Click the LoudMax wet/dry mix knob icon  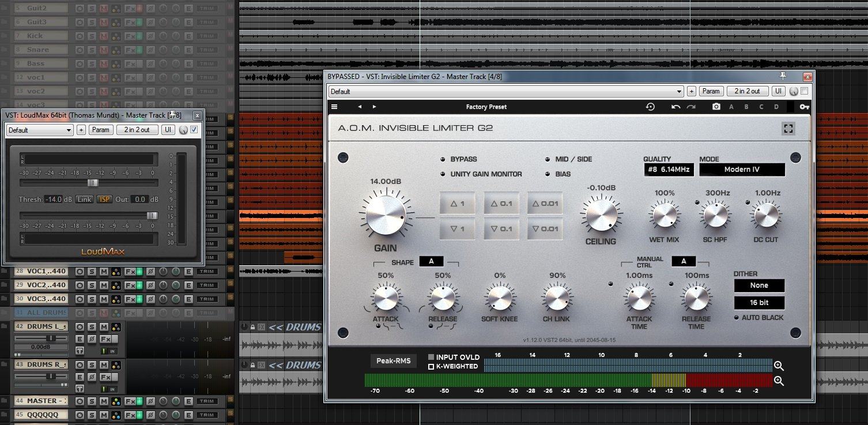pos(184,130)
